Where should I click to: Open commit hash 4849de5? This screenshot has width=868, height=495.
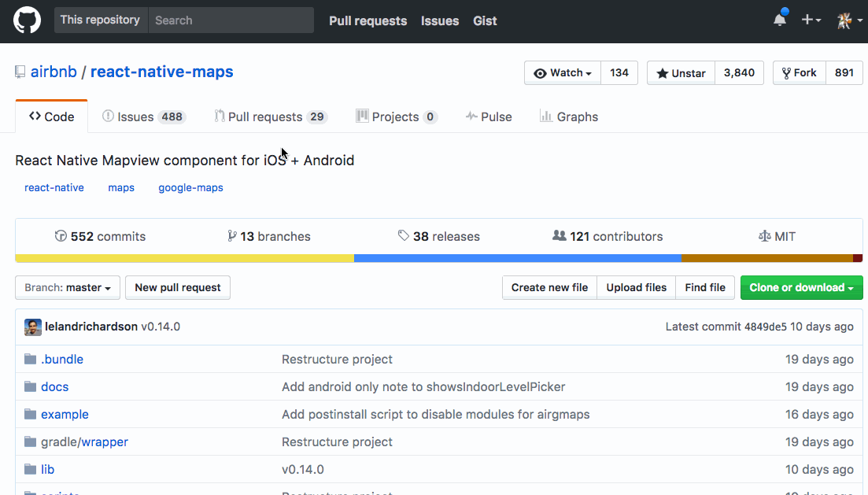pos(765,327)
